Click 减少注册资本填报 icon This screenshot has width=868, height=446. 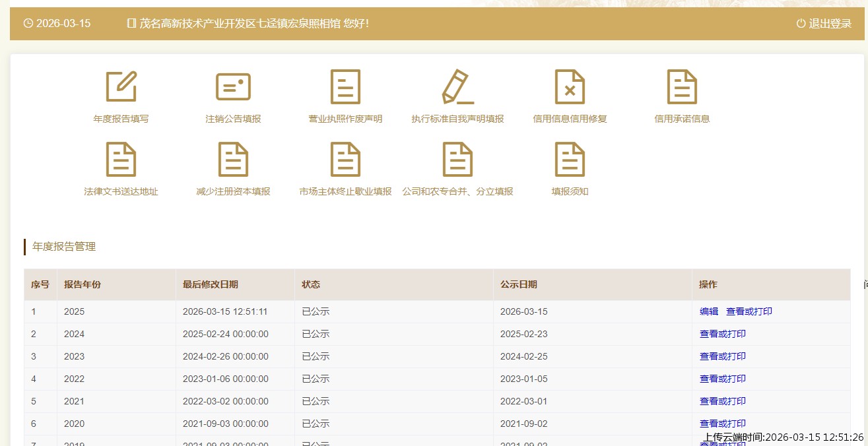233,160
